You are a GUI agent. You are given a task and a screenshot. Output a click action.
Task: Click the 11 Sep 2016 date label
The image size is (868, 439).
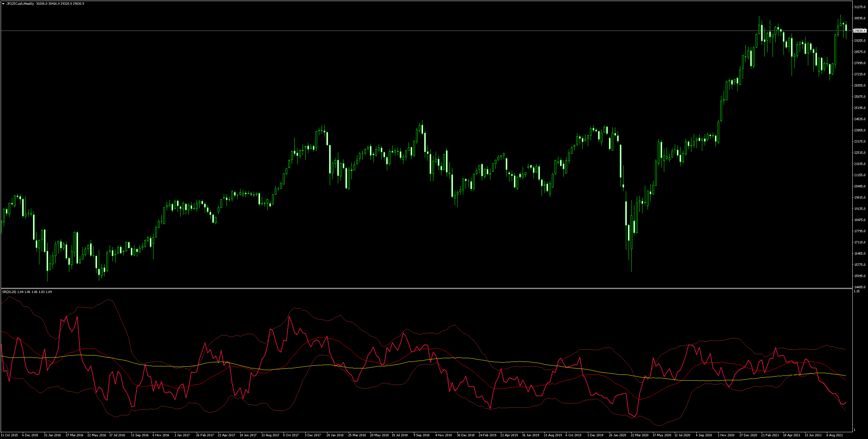pos(140,435)
